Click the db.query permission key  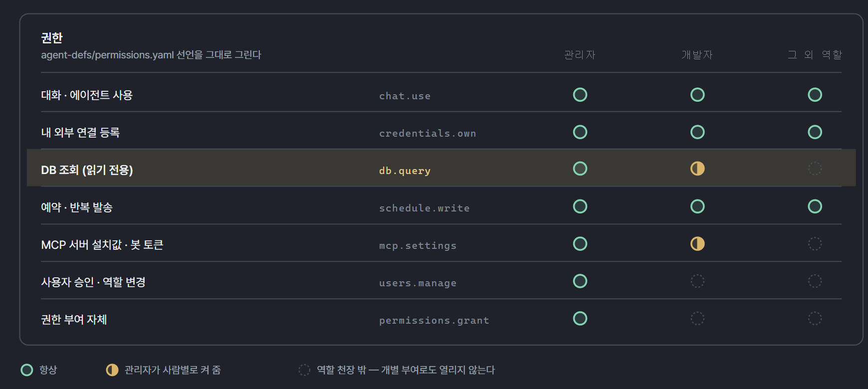[x=405, y=171]
